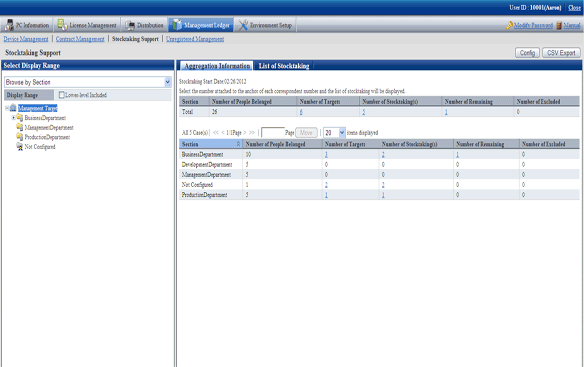Open the Distribution tab
This screenshot has width=584, height=367.
tap(144, 25)
